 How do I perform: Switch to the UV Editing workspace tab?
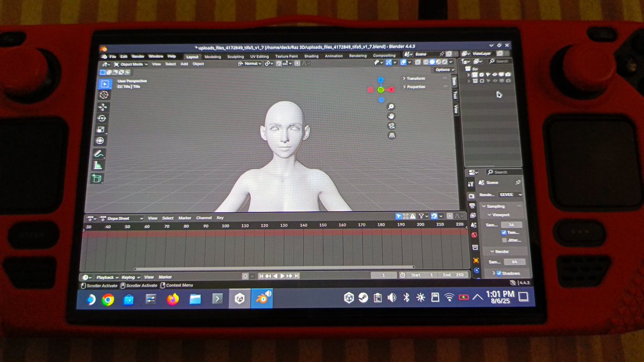click(x=259, y=56)
